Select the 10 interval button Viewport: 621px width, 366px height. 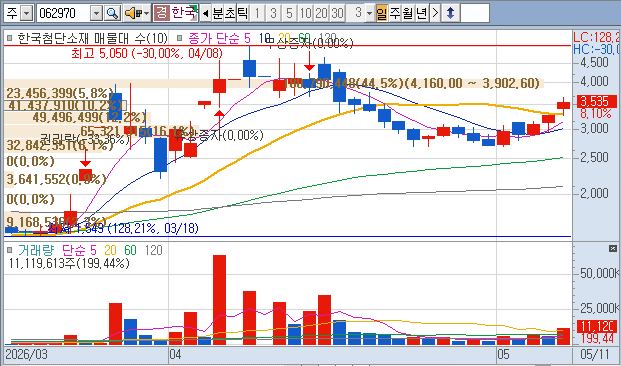point(305,13)
